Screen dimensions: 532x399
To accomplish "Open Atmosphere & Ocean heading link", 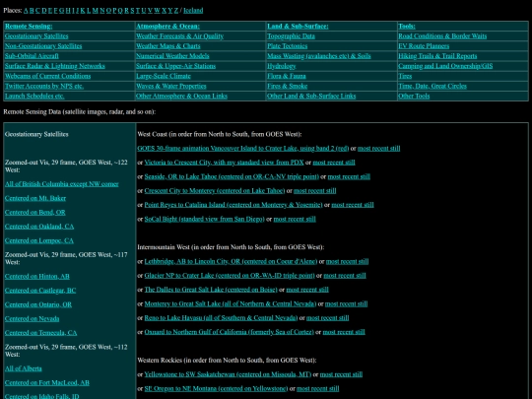I will pyautogui.click(x=167, y=27).
